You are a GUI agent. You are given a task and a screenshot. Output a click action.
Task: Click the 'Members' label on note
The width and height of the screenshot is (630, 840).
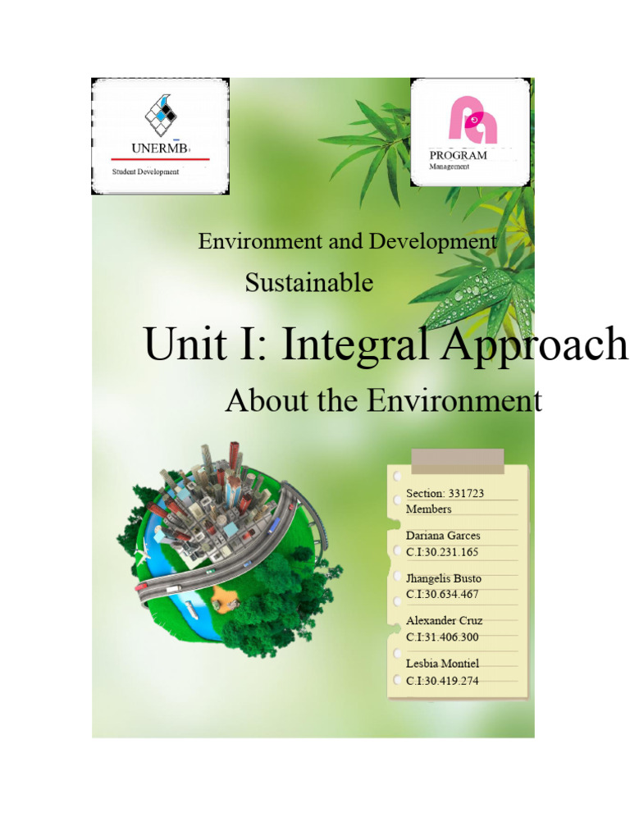point(428,509)
